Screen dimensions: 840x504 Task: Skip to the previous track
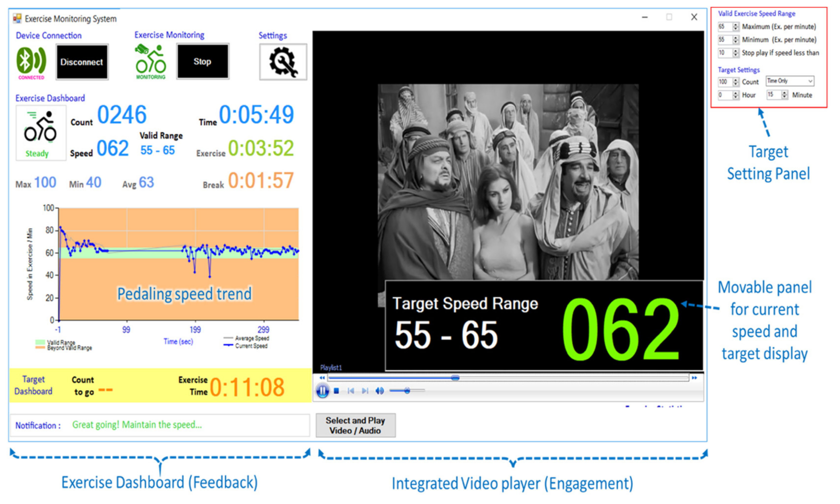(x=351, y=391)
